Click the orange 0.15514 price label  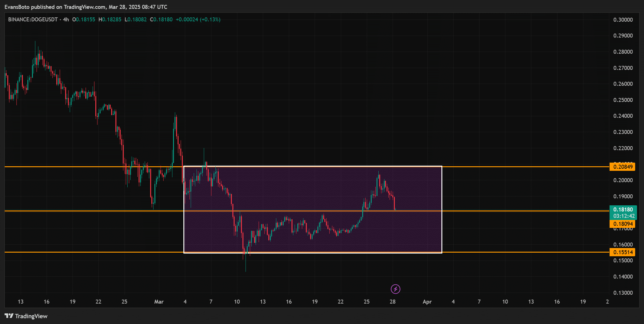point(622,252)
